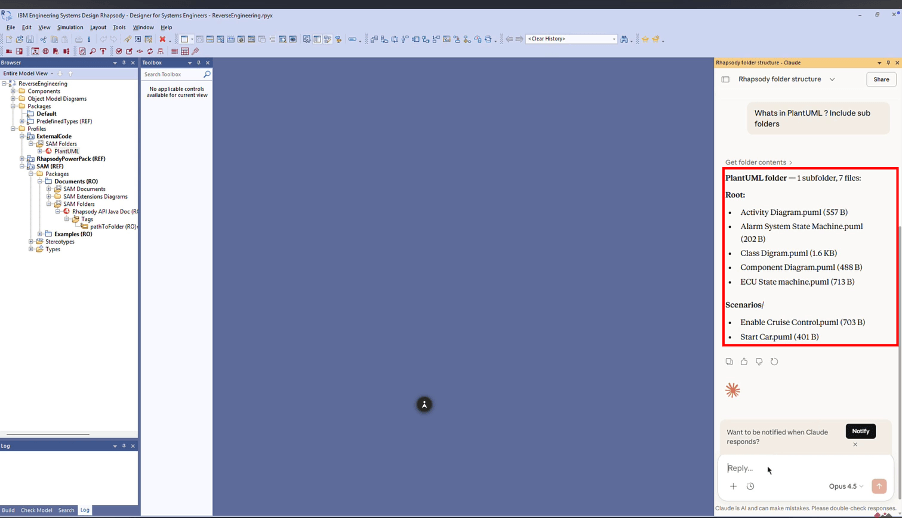Select the SAM Extensions Diagrams item
The width and height of the screenshot is (902, 518).
tap(95, 196)
